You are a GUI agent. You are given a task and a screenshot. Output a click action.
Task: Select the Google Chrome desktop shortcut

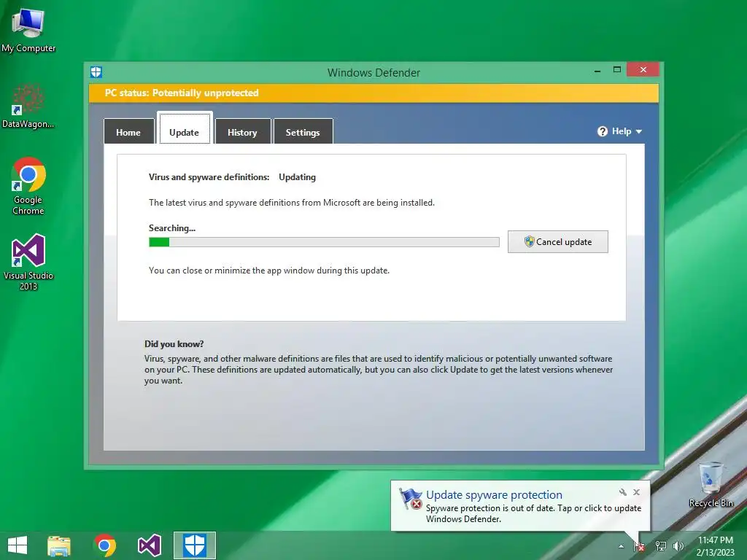pos(28,186)
